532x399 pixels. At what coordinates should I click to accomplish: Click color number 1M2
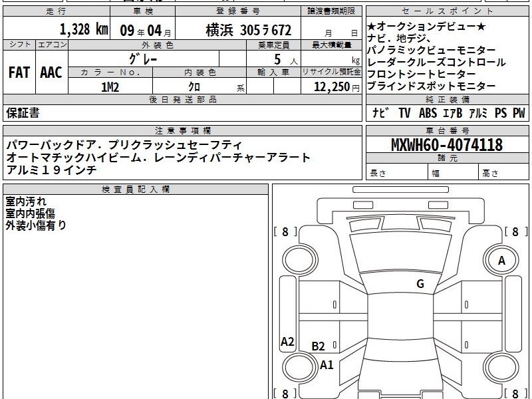click(x=110, y=87)
